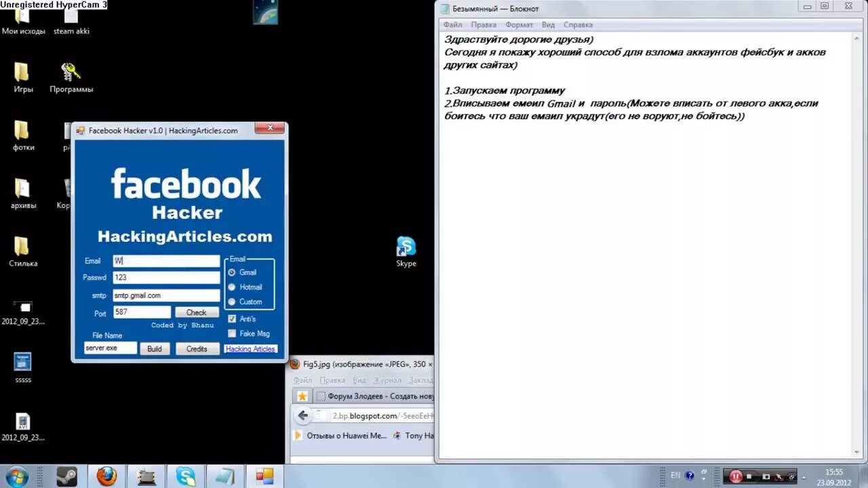868x488 pixels.
Task: Open Skype from the taskbar
Action: point(186,476)
